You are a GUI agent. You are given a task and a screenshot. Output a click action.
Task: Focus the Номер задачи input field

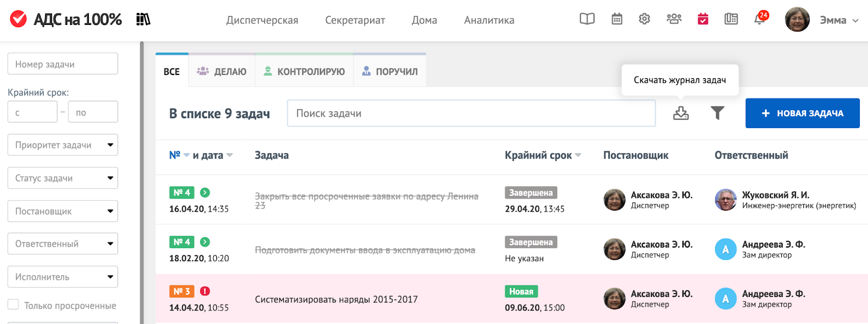point(63,63)
